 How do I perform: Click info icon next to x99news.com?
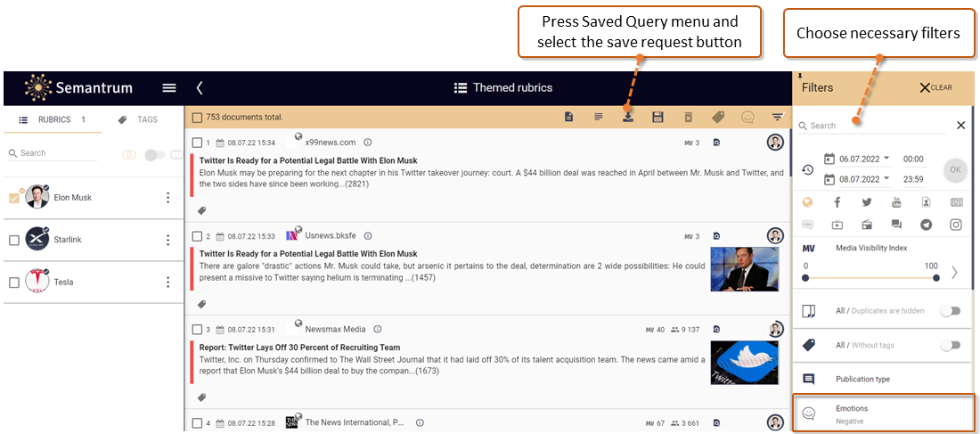coord(367,143)
